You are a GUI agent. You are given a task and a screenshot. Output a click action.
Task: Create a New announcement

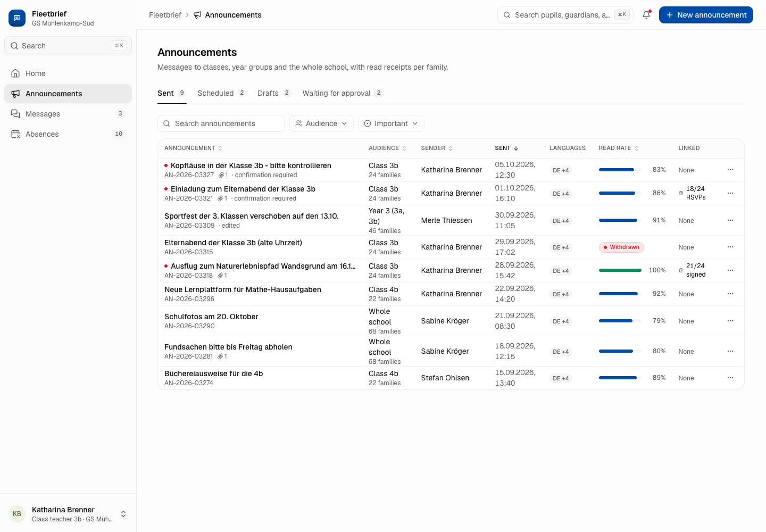pyautogui.click(x=706, y=15)
